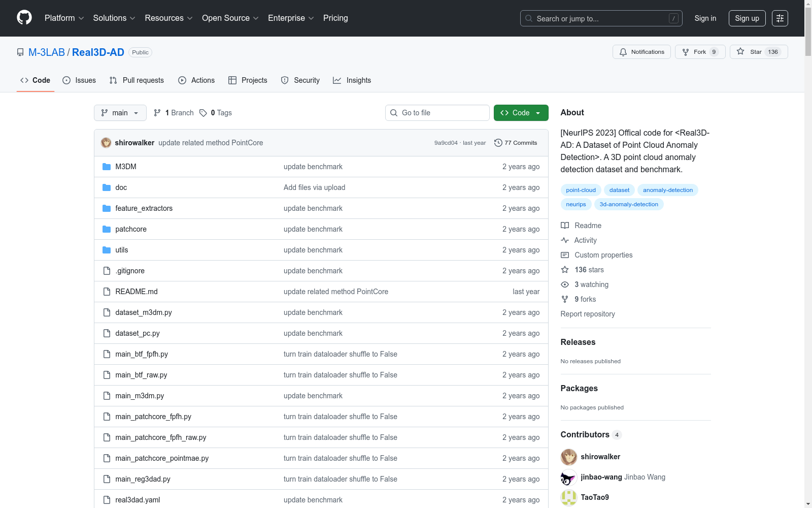
Task: Click the file icon beside .gitignore
Action: point(107,271)
